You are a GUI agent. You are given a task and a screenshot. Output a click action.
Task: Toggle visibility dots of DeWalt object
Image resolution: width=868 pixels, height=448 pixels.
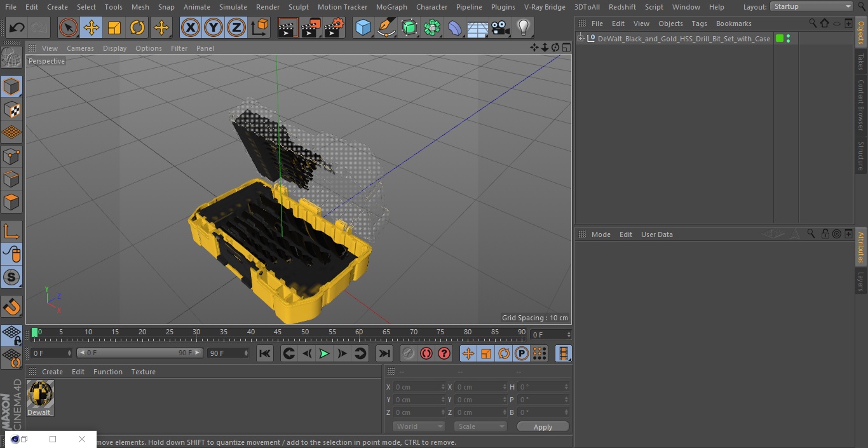[788, 39]
